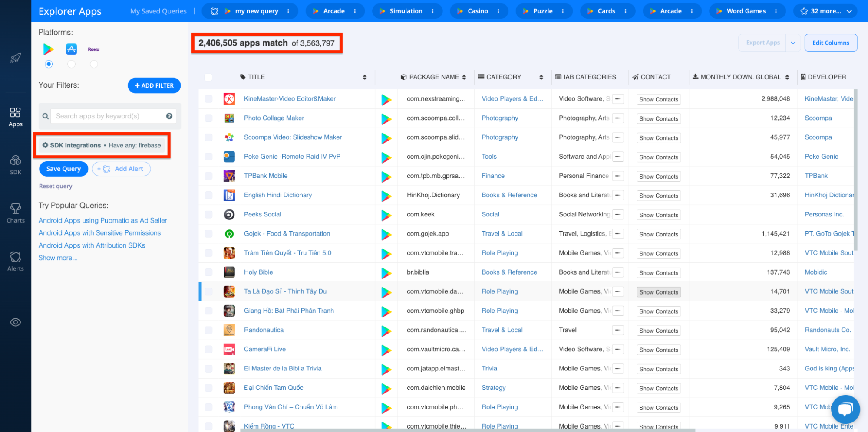Show more IAB categories for TPBank Mobile
This screenshot has height=432, width=868.
[618, 176]
